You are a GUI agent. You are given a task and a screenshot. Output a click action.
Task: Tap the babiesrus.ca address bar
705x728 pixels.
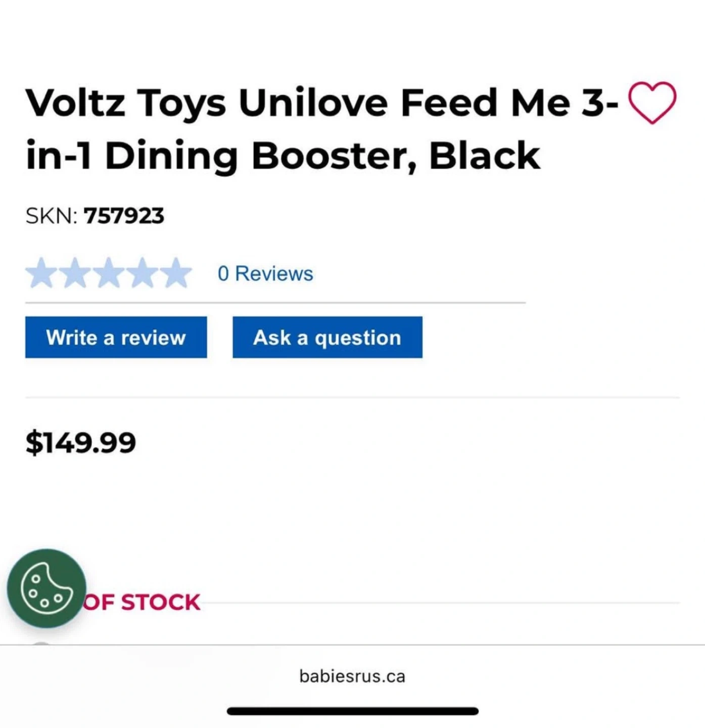coord(352,676)
